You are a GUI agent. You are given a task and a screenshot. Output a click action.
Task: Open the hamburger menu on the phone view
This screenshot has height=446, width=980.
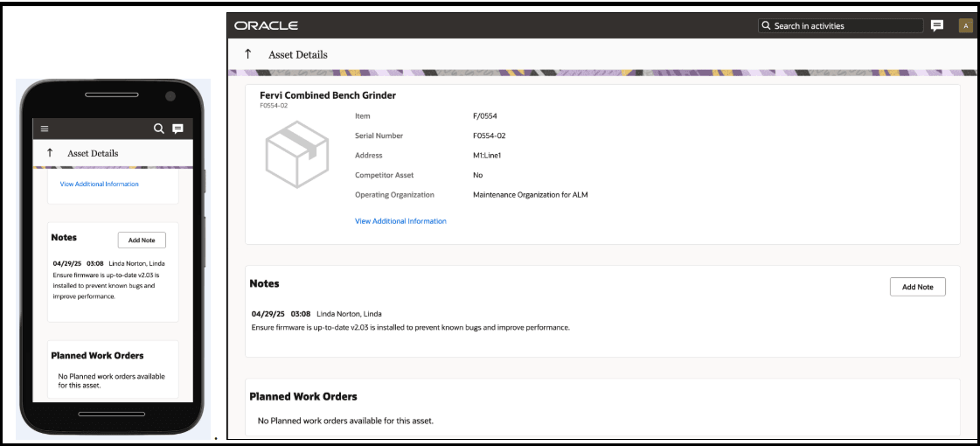[45, 129]
